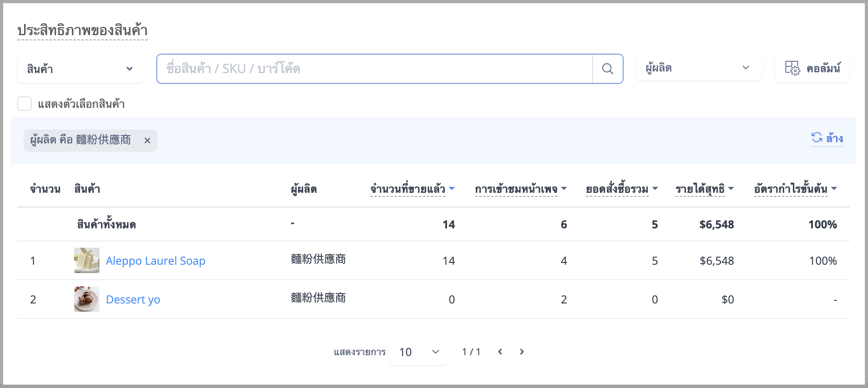Toggle the แสดงตัวเลือกสินค้า checkbox
The width and height of the screenshot is (868, 388).
coord(24,104)
